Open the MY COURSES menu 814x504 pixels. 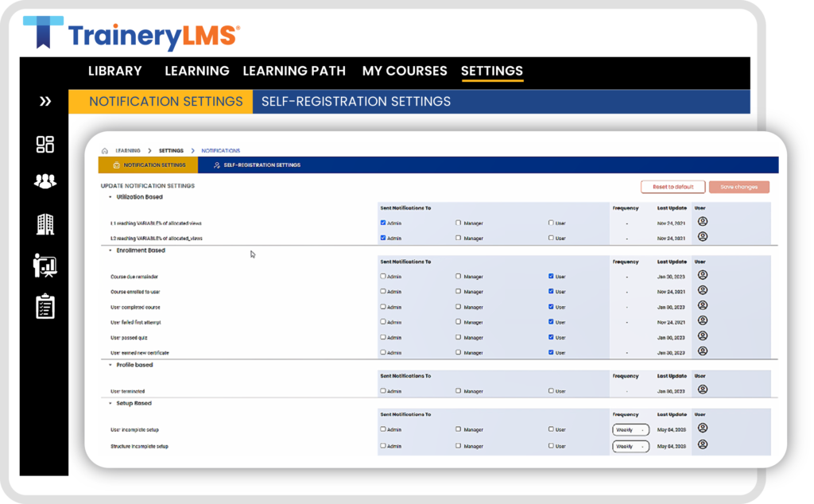click(x=405, y=71)
